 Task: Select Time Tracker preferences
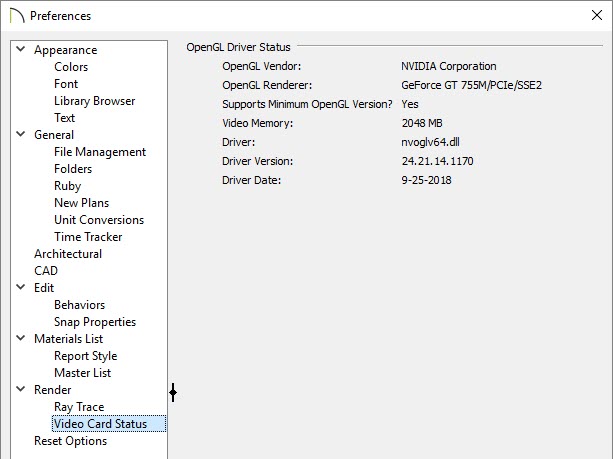(x=88, y=237)
